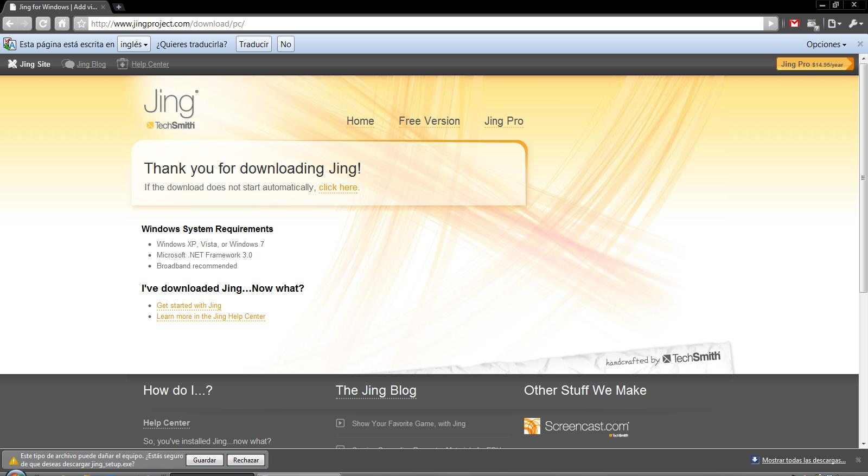The height and width of the screenshot is (476, 868).
Task: Open a new tab with the plus button
Action: point(118,7)
